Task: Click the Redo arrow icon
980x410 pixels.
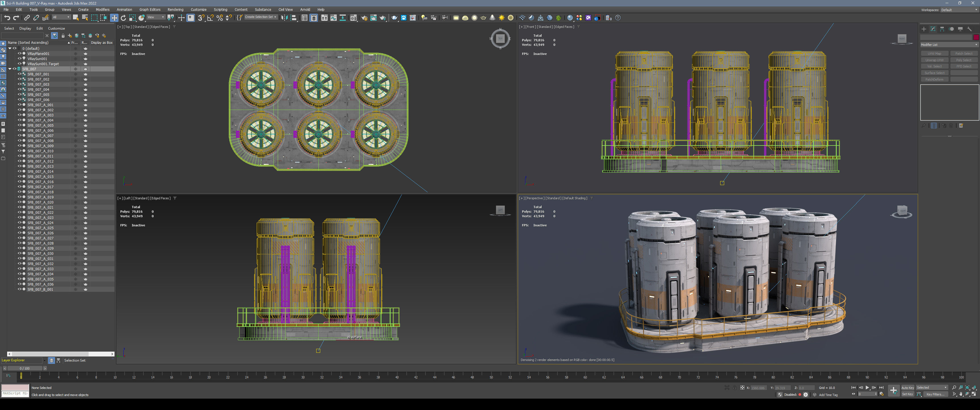Action: pyautogui.click(x=16, y=17)
